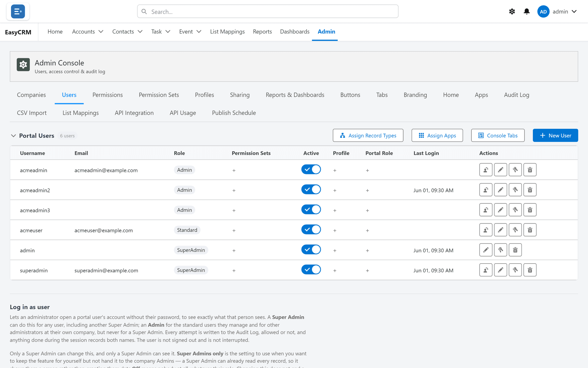Edit acmeuser with the pencil icon
This screenshot has width=588, height=368.
(x=500, y=230)
